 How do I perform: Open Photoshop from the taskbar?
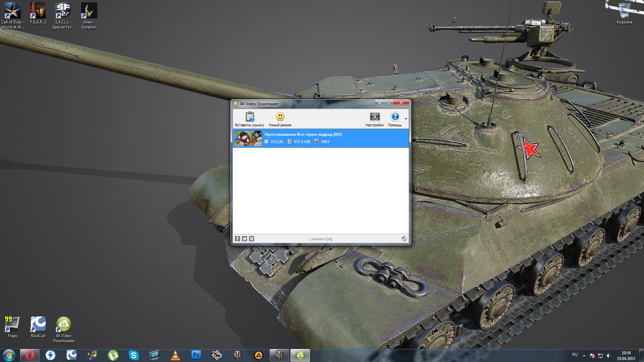coord(196,355)
